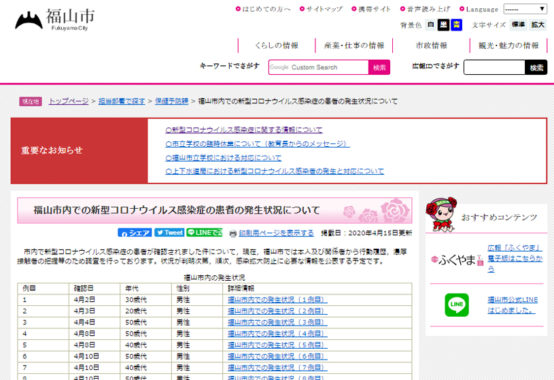Open the green LINE app icon in sidebar

pyautogui.click(x=456, y=305)
